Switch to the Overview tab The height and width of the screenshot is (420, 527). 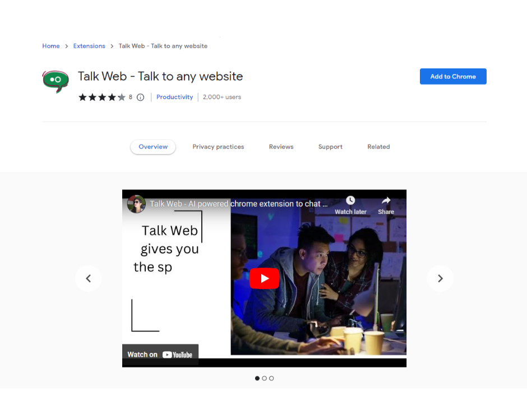click(153, 147)
